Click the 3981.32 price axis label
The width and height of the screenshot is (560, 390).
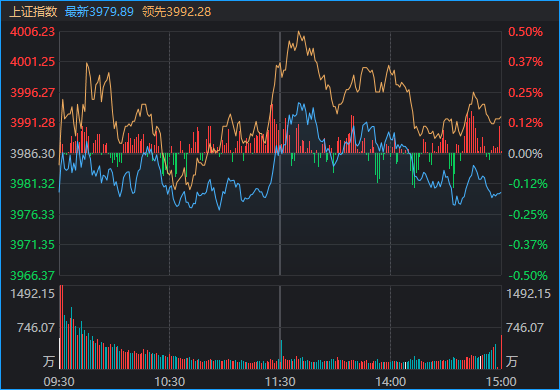point(32,184)
